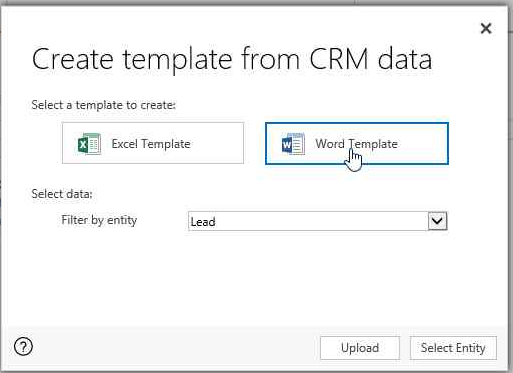Image resolution: width=513 pixels, height=373 pixels.
Task: Expand the entity list chevron arrow
Action: 437,221
